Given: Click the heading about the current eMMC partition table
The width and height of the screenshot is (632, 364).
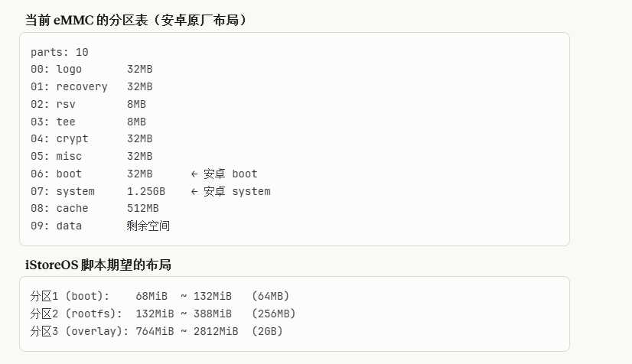Looking at the screenshot, I should pyautogui.click(x=136, y=21).
